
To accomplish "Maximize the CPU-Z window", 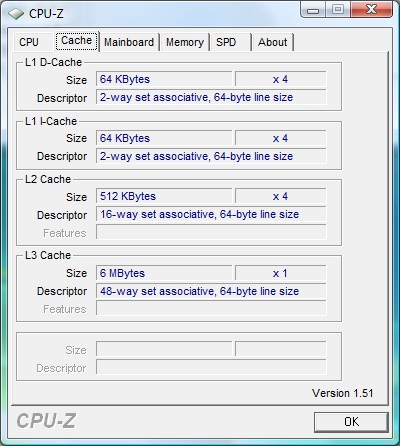I will [x=337, y=9].
